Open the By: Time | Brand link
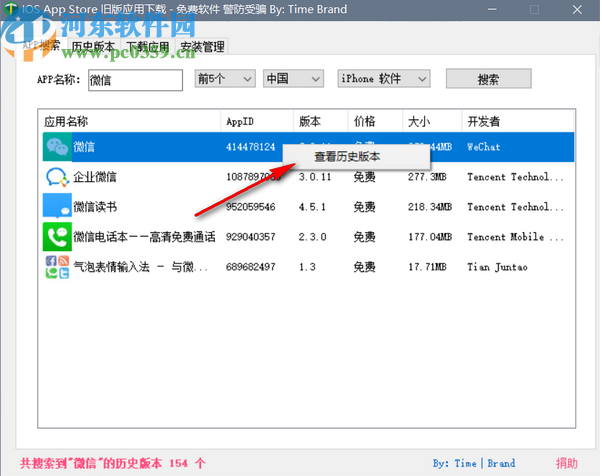This screenshot has width=602, height=476. click(474, 463)
